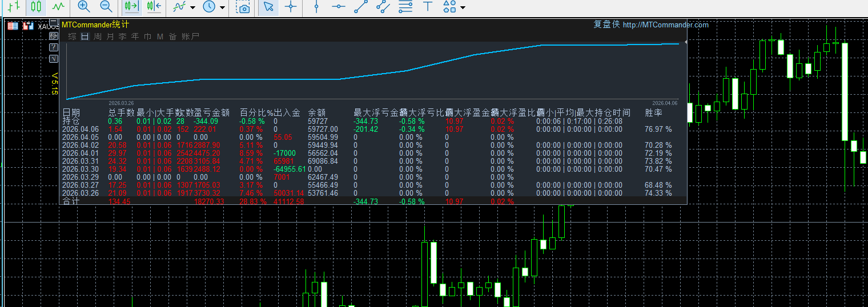Image resolution: width=868 pixels, height=307 pixels.
Task: Click the 2026.03.31 date row
Action: [81, 161]
